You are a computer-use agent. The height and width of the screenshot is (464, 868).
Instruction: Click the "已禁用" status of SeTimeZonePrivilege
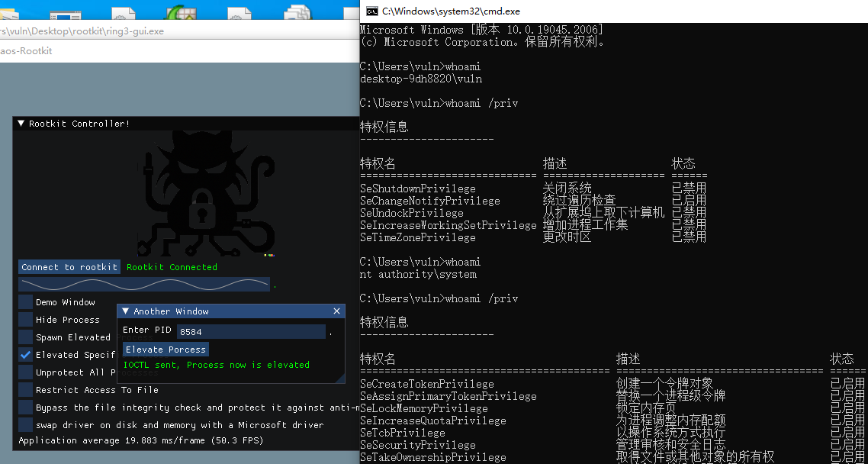tap(690, 237)
